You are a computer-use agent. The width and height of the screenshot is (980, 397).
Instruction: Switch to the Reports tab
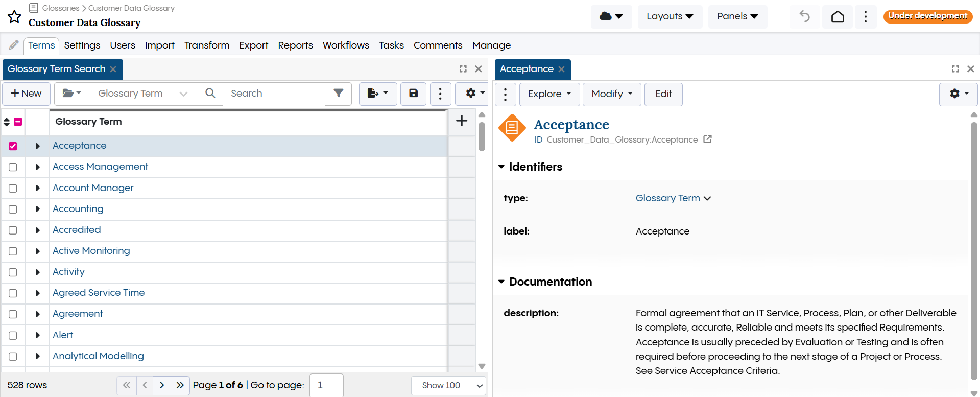[295, 45]
